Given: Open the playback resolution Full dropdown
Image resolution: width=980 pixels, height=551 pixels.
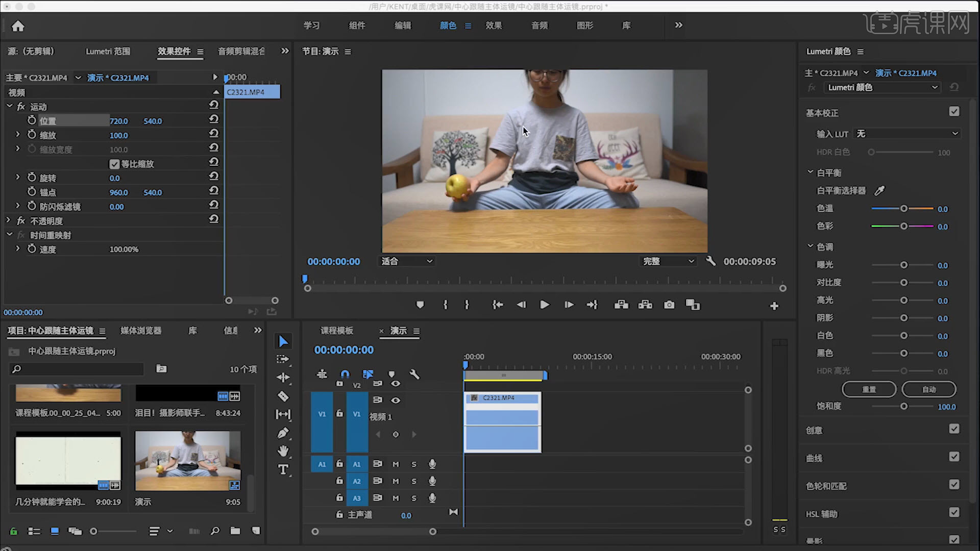Looking at the screenshot, I should click(x=668, y=261).
